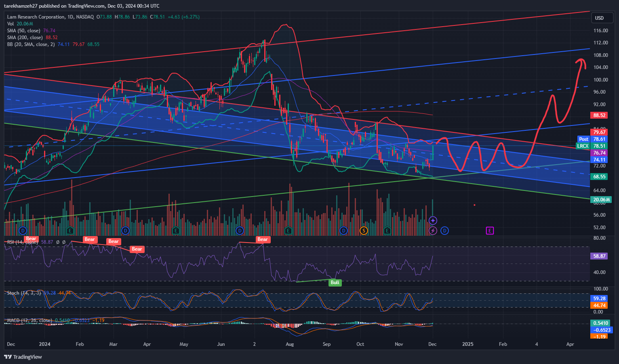Click the 100.00 label on the main price scale

(x=600, y=80)
